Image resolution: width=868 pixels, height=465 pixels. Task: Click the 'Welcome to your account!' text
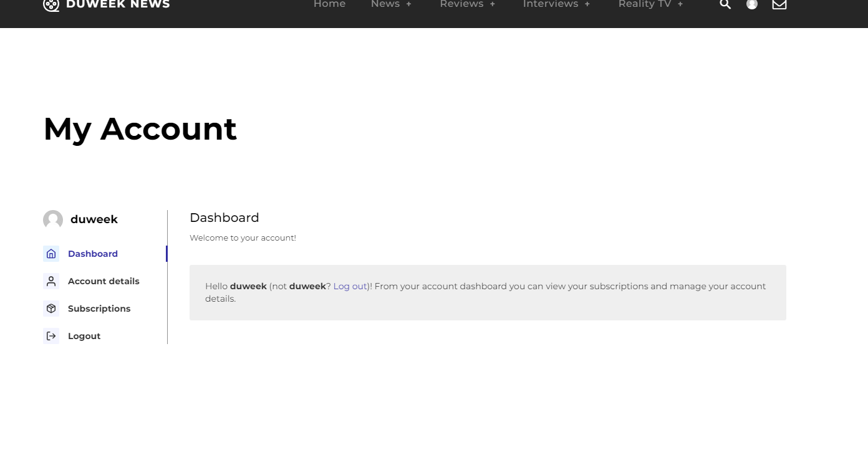pyautogui.click(x=243, y=237)
